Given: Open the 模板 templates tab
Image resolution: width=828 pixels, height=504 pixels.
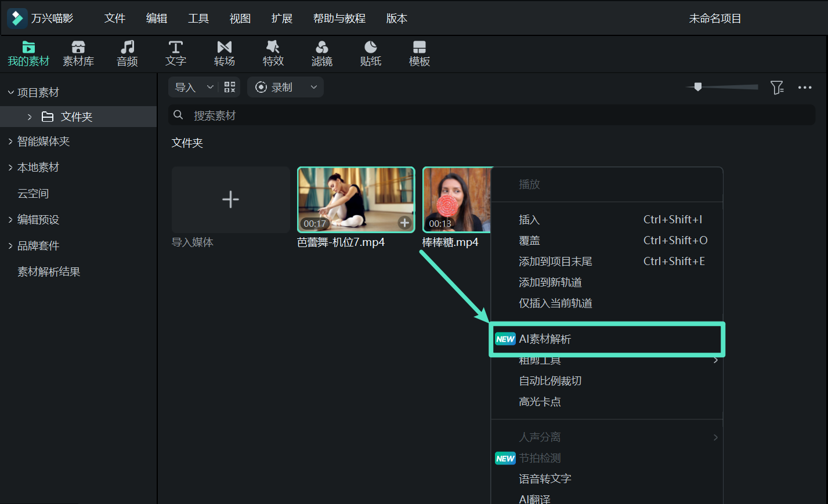Looking at the screenshot, I should [420, 54].
